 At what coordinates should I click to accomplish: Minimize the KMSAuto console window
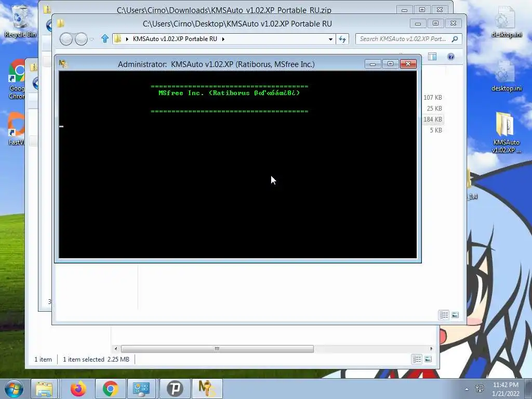[373, 64]
